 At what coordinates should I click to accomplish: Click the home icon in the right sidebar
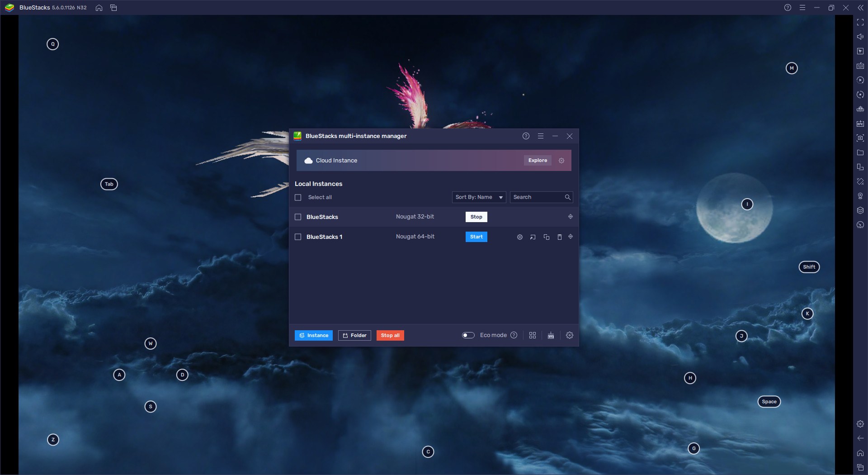(860, 453)
